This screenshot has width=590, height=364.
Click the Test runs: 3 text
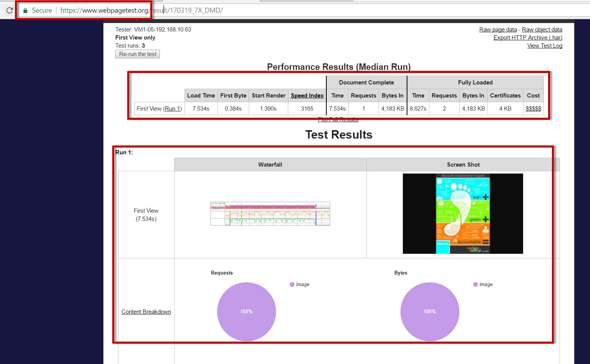click(130, 46)
